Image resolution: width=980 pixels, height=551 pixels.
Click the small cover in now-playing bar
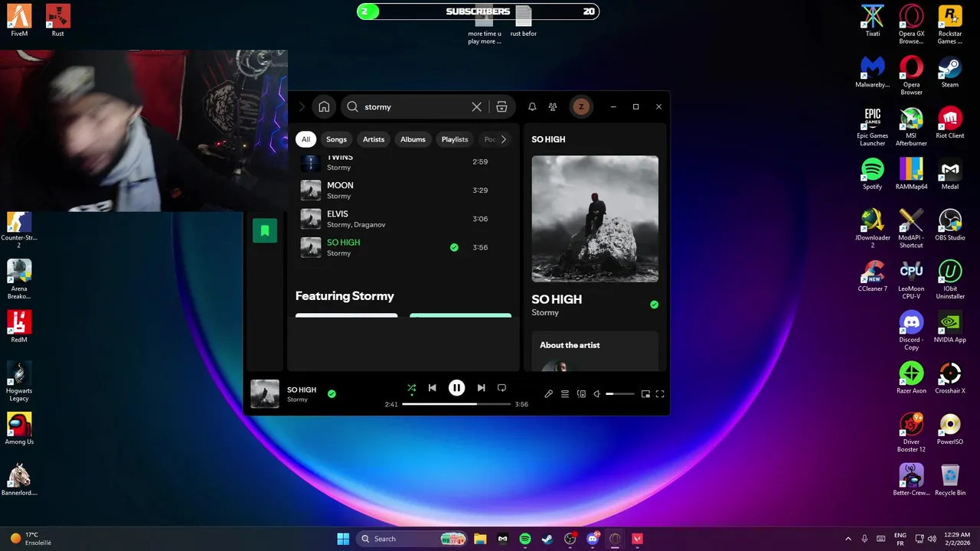(265, 394)
